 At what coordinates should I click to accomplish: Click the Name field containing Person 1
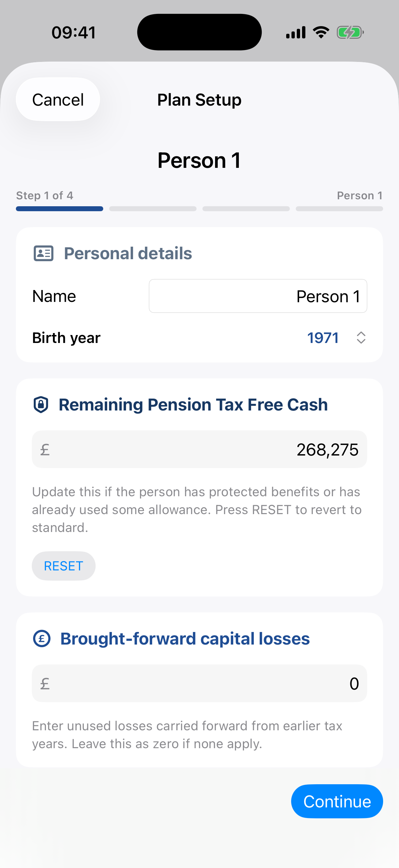click(x=258, y=296)
